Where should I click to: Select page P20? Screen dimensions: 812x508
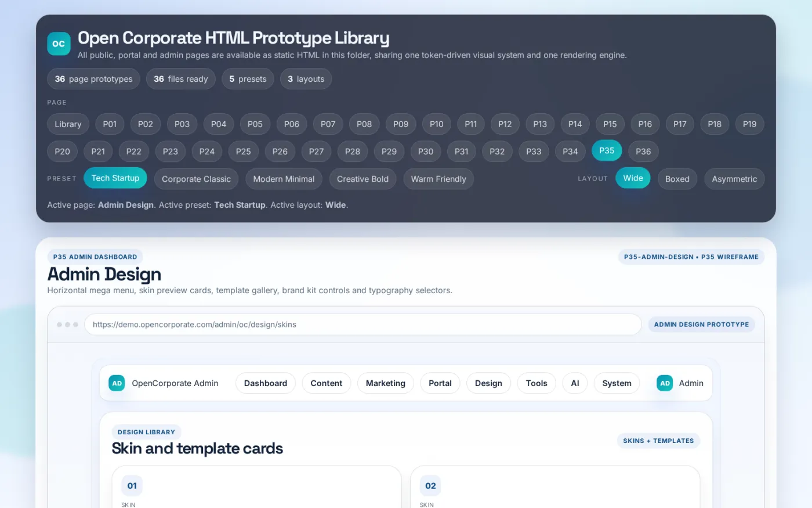(63, 152)
